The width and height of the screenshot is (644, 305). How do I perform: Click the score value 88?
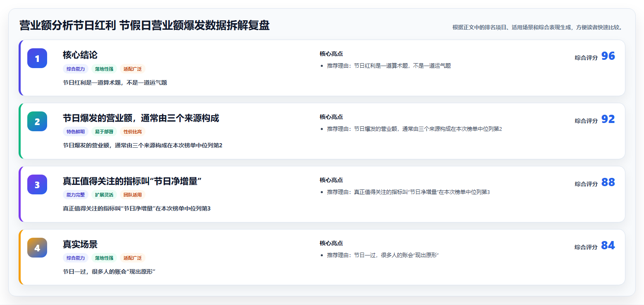point(608,182)
